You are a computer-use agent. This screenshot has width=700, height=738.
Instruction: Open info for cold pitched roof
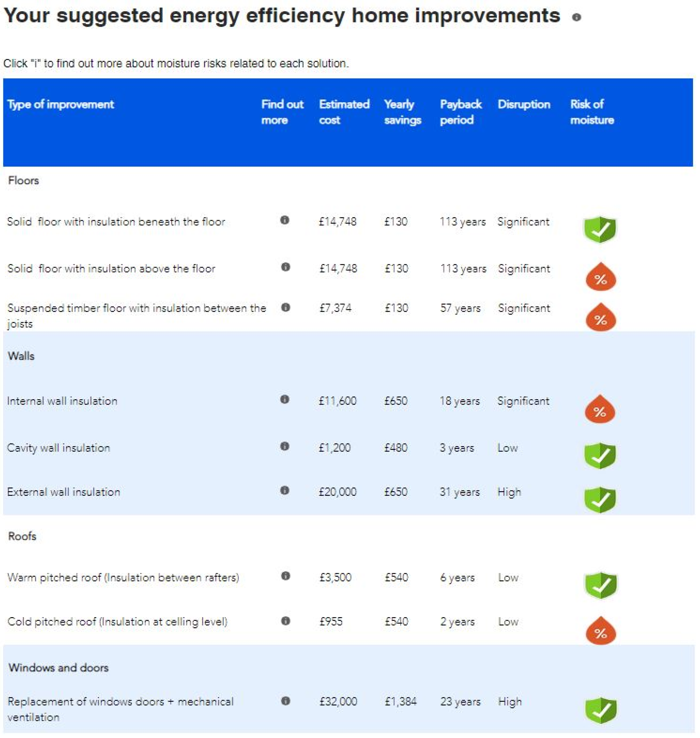(285, 621)
